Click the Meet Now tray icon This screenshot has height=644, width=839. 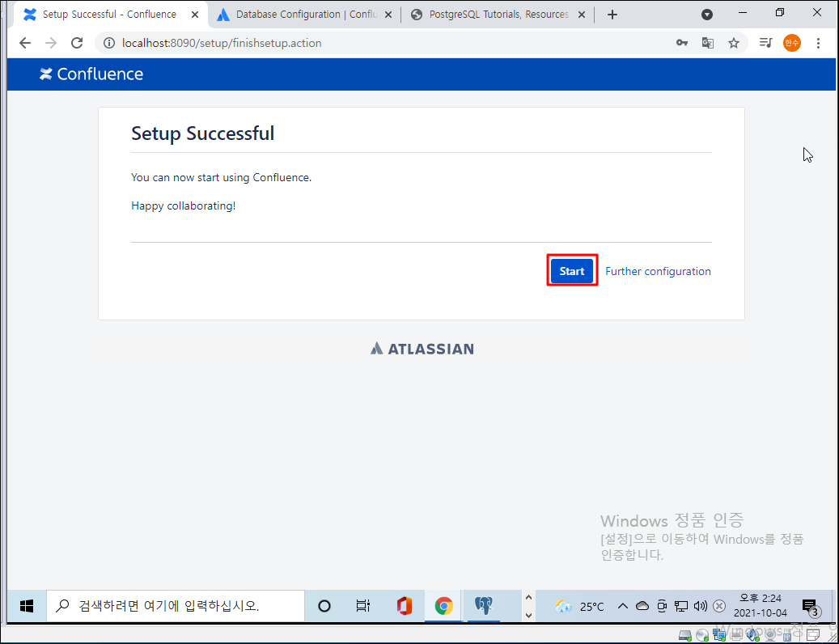[x=663, y=606]
